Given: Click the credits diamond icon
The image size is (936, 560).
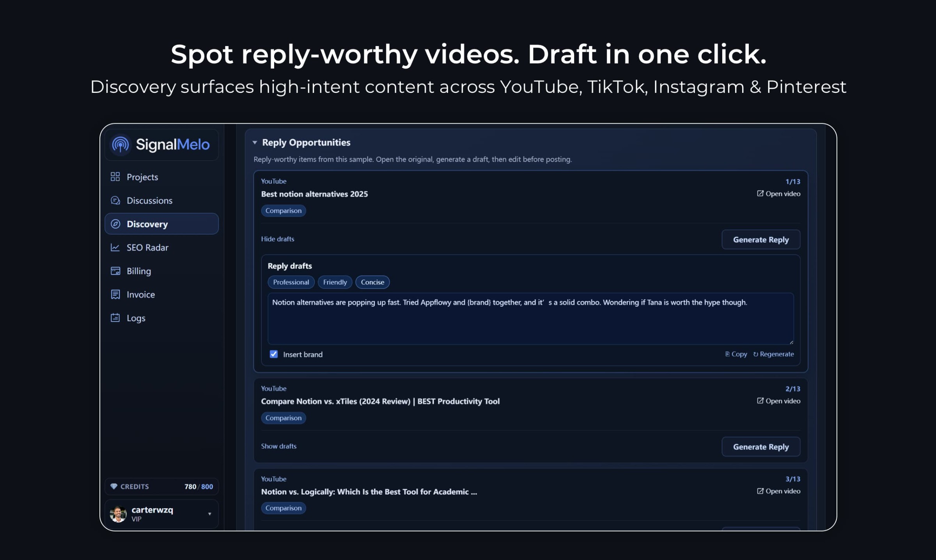Looking at the screenshot, I should pyautogui.click(x=113, y=486).
